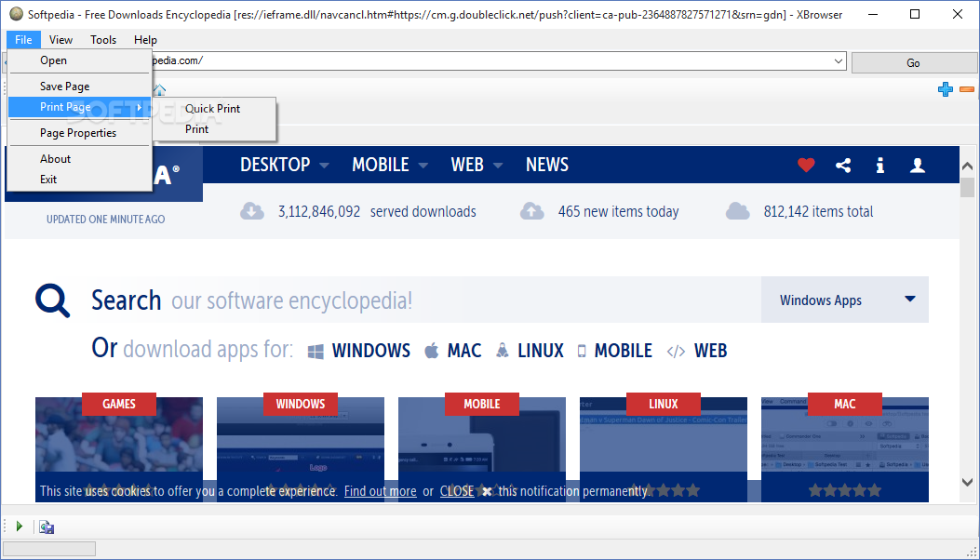Expand the address bar dropdown arrow
The height and width of the screenshot is (560, 980).
pos(839,61)
